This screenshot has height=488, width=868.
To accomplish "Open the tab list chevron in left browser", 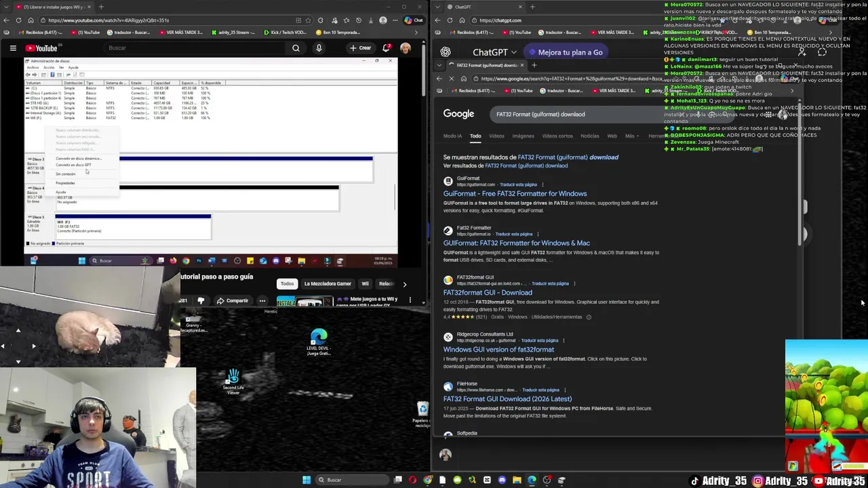I will click(5, 7).
